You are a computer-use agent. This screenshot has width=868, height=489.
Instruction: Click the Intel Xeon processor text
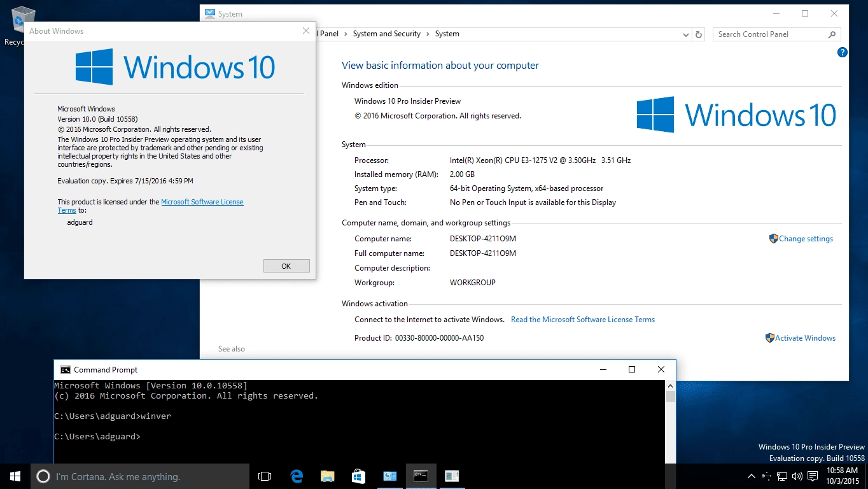coord(540,160)
